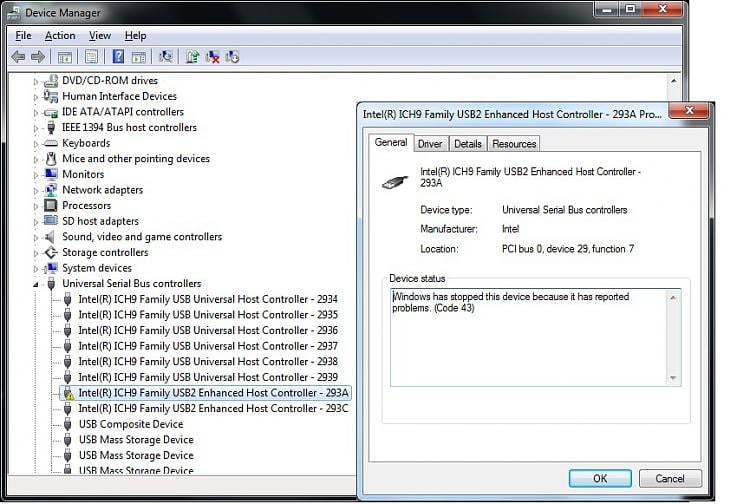750x504 pixels.
Task: Expand the Monitors node
Action: 35,175
